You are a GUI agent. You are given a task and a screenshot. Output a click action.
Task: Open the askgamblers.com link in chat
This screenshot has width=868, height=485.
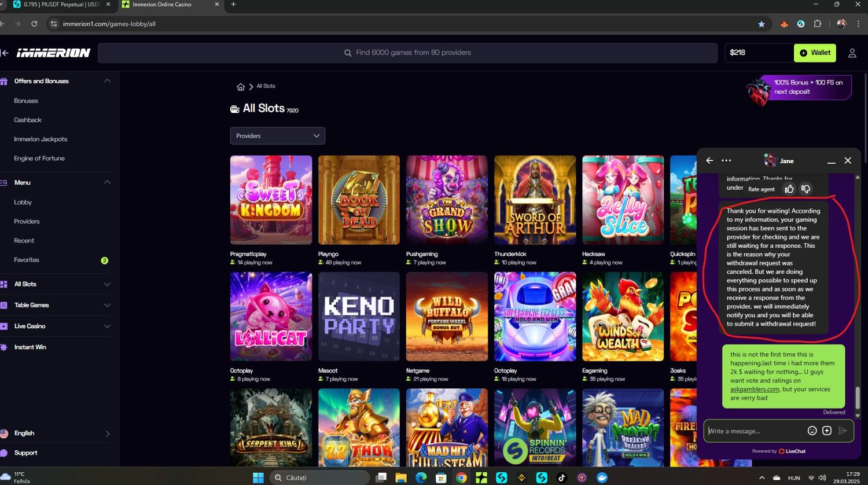tap(755, 390)
